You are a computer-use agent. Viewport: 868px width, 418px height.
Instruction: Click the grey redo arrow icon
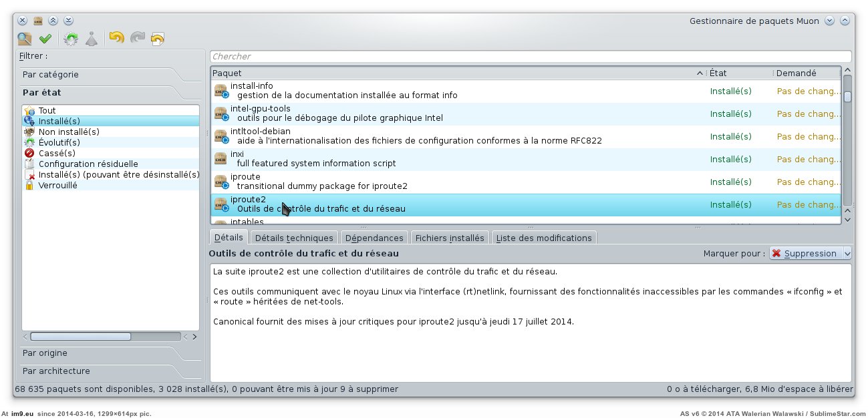(137, 39)
